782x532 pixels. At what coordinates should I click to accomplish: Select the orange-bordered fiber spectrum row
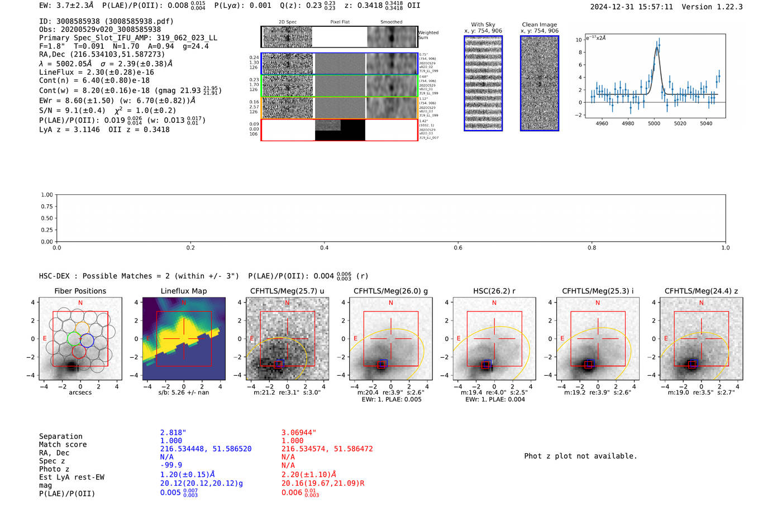point(339,108)
